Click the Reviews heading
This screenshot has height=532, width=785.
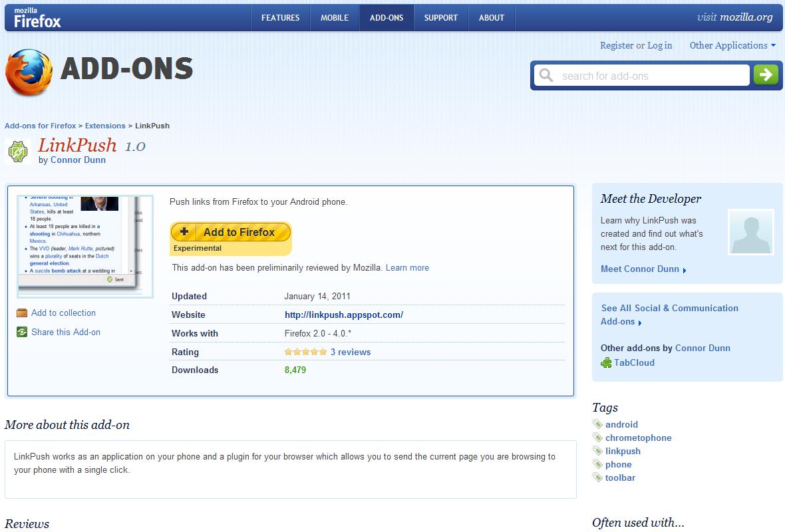click(27, 524)
